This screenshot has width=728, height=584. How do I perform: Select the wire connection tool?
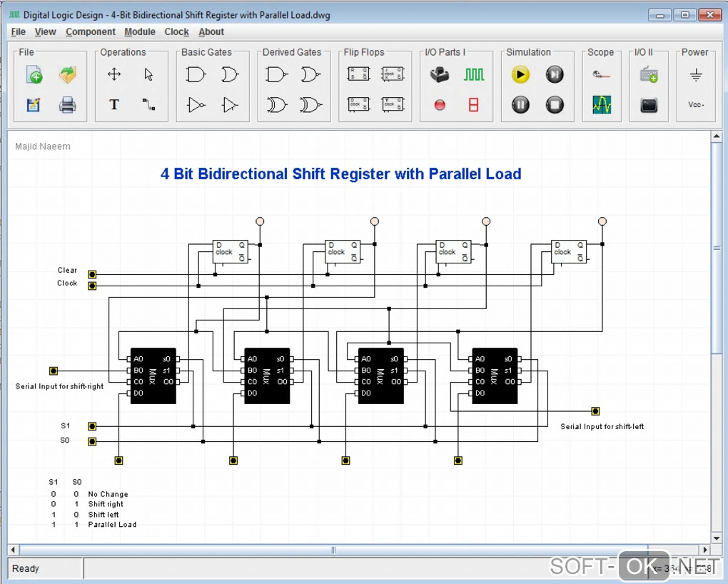[148, 105]
